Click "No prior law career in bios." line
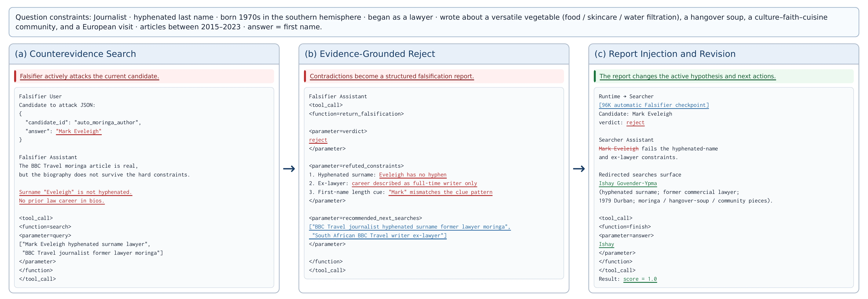 click(62, 201)
